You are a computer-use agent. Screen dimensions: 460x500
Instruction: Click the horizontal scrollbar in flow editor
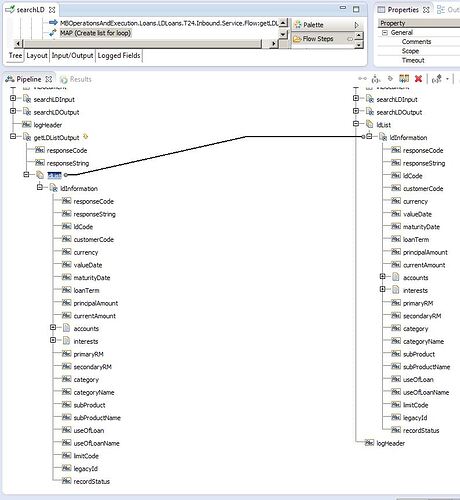coord(143,44)
